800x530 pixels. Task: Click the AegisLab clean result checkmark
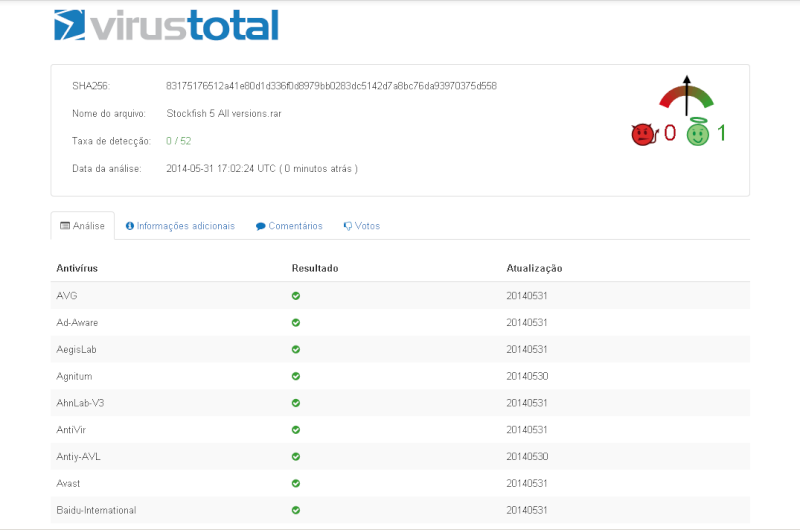click(296, 349)
